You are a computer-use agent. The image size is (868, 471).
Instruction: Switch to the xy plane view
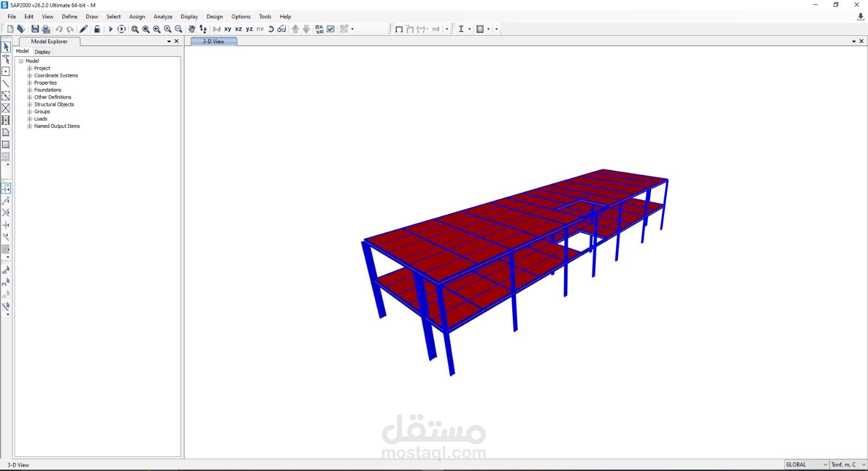228,29
